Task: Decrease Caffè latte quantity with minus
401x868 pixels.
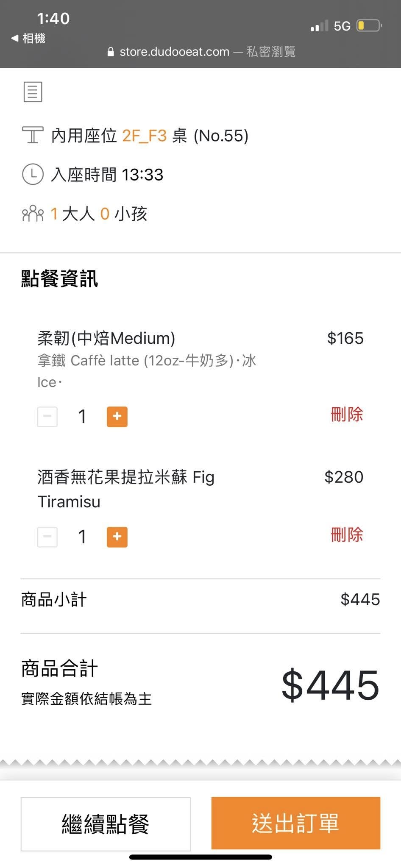Action: (47, 416)
